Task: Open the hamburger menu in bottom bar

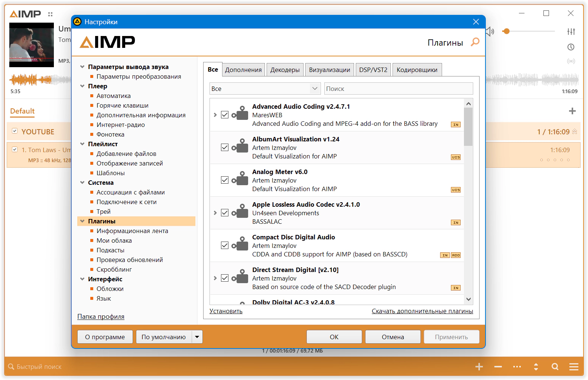Action: pyautogui.click(x=574, y=367)
